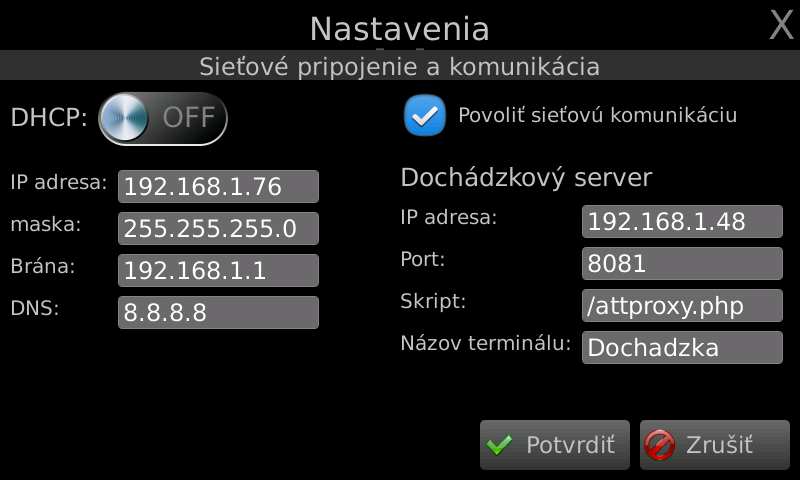The height and width of the screenshot is (480, 800).
Task: Click the red prohibition icon on Zrušiť
Action: pos(659,445)
